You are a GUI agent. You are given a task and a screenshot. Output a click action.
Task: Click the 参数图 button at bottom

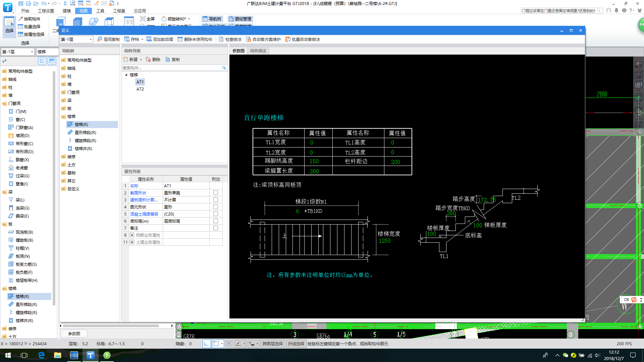(x=74, y=334)
